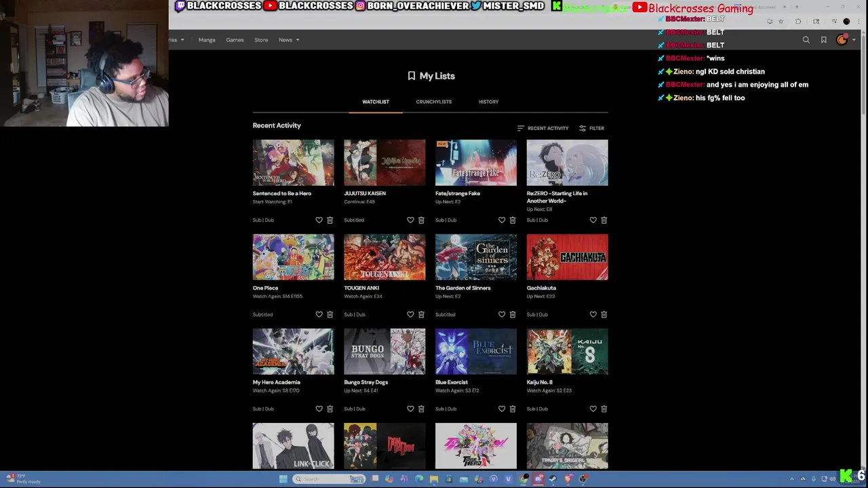The width and height of the screenshot is (868, 488).
Task: Click the taskbar search box
Action: tap(330, 479)
